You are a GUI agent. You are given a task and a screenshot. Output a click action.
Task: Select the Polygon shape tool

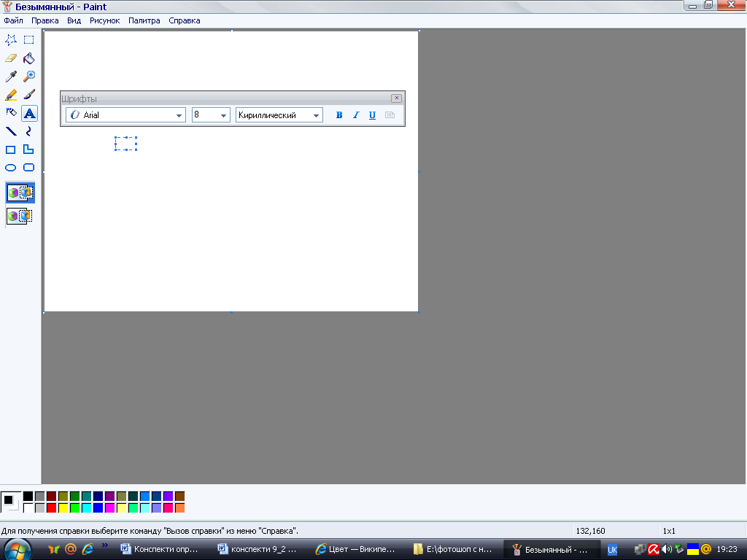(x=29, y=149)
